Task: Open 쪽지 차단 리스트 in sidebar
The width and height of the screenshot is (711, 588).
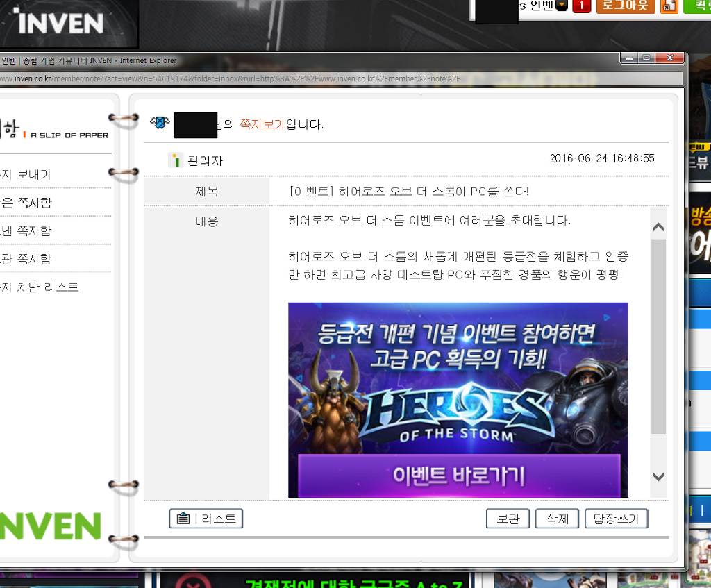Action: coord(40,287)
